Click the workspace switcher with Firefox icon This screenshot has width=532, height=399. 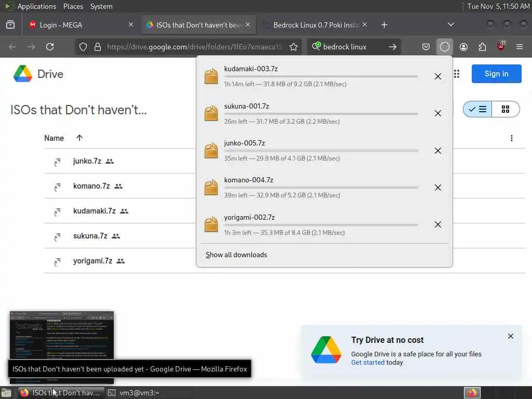[x=472, y=393]
